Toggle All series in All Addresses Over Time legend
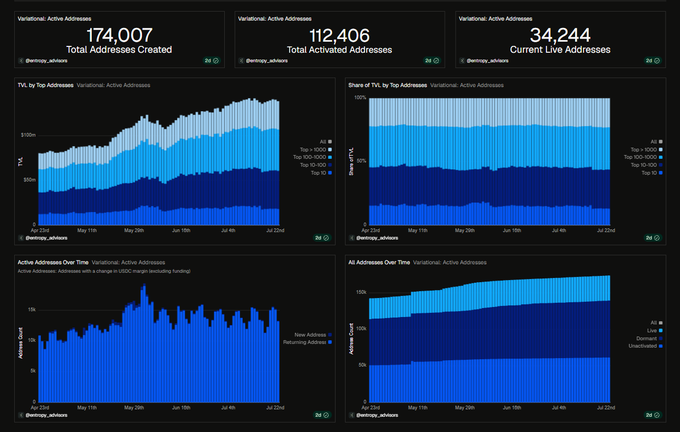 coord(657,323)
